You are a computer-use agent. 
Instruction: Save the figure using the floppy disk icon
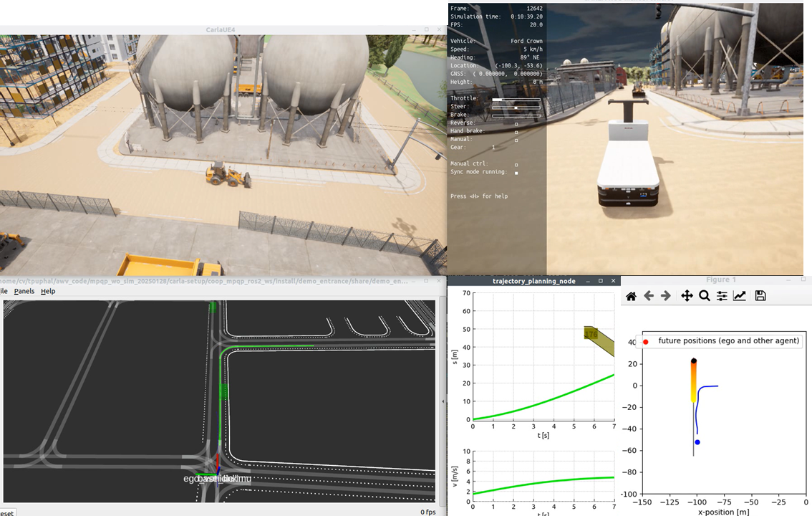click(x=760, y=295)
